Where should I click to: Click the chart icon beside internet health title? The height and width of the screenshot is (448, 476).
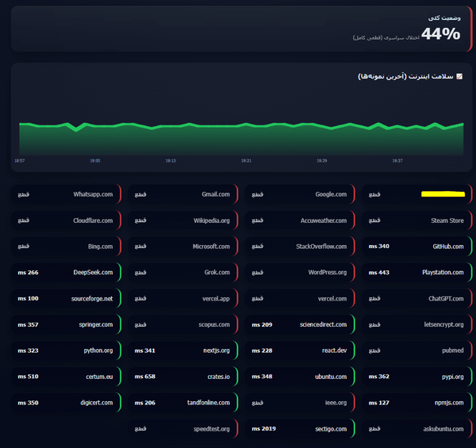click(x=459, y=76)
